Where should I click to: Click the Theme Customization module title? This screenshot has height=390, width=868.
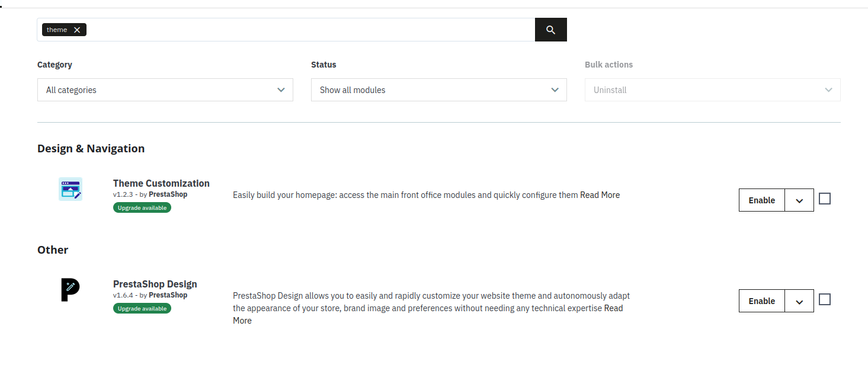pos(161,183)
